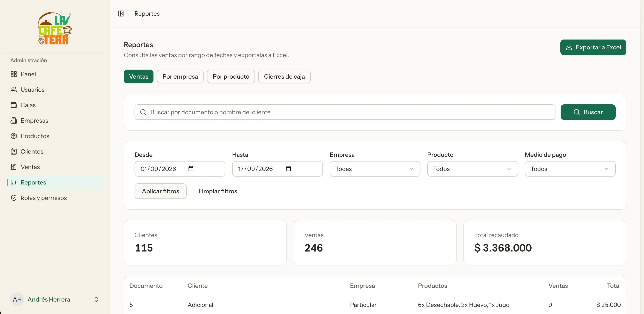Viewport: 644px width, 314px height.
Task: Click the Exportar a Excel button
Action: point(593,47)
